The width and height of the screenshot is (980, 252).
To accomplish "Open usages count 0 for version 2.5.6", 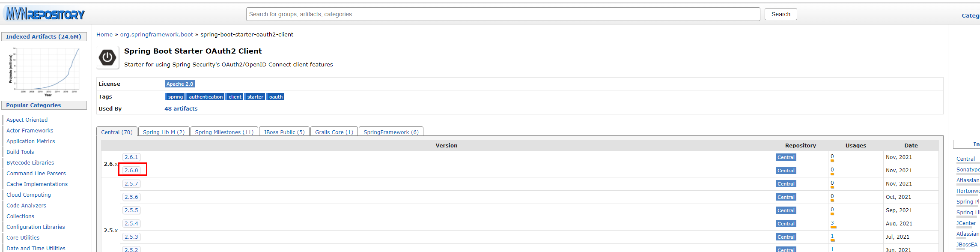I will point(832,196).
